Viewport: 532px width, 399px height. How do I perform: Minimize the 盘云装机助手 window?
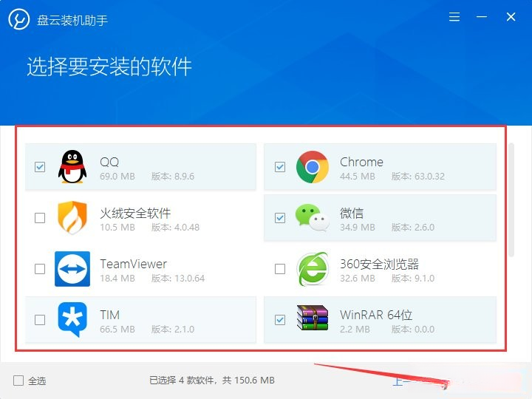click(x=482, y=16)
